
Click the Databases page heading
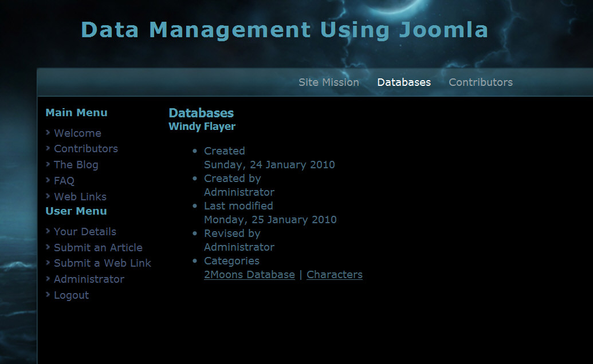pyautogui.click(x=201, y=113)
